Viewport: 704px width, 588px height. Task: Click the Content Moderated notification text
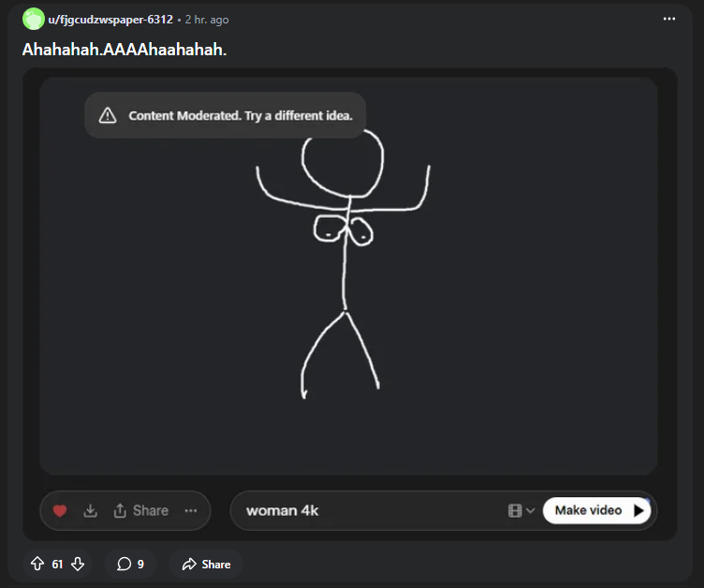(x=240, y=116)
